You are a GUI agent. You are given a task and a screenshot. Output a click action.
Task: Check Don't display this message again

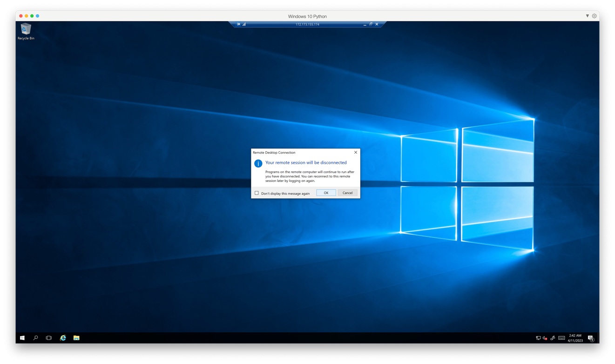pyautogui.click(x=257, y=193)
